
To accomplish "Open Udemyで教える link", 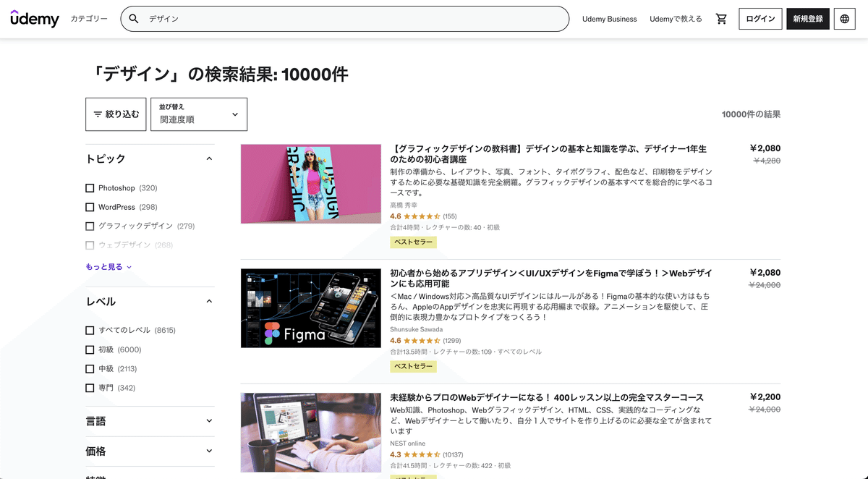I will coord(676,19).
